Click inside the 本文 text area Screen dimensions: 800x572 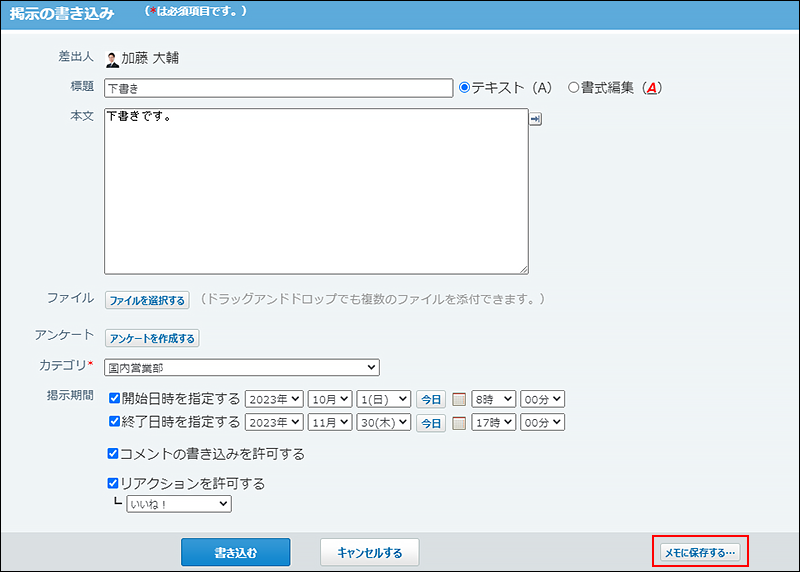pyautogui.click(x=316, y=191)
